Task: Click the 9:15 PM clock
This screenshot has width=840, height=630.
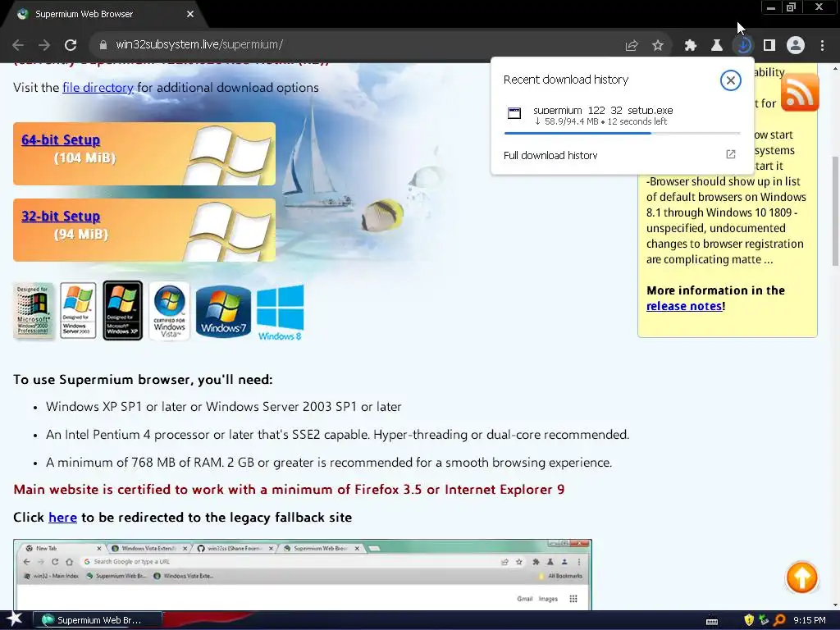Action: click(x=810, y=620)
